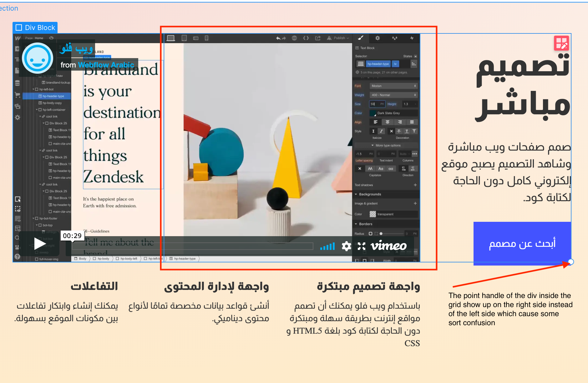Select the واجهة تصميم مبتكرة heading
This screenshot has height=383, width=588.
[368, 286]
